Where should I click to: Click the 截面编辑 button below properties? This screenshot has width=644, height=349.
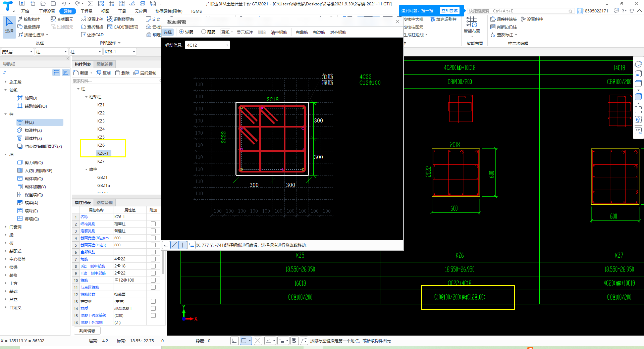click(x=87, y=331)
